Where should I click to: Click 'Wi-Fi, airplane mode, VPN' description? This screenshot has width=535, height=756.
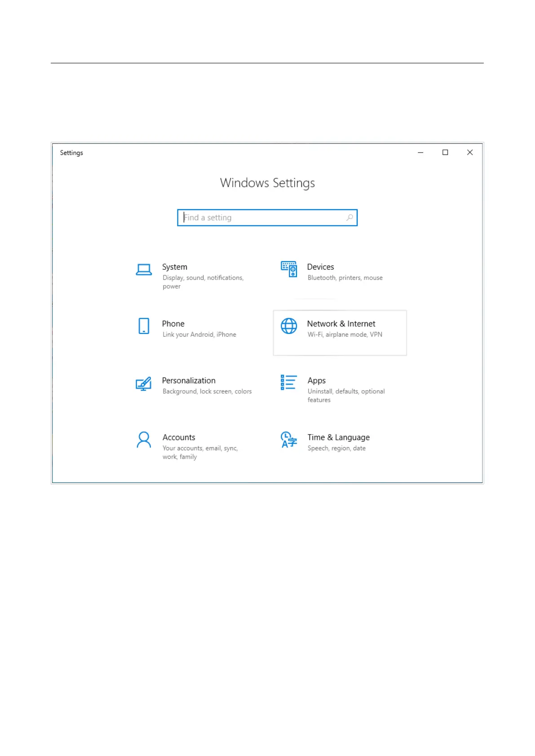tap(345, 334)
